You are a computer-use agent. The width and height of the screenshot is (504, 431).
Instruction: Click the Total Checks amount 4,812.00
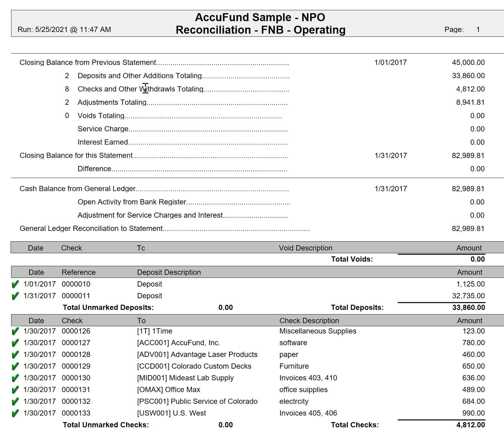click(x=470, y=425)
